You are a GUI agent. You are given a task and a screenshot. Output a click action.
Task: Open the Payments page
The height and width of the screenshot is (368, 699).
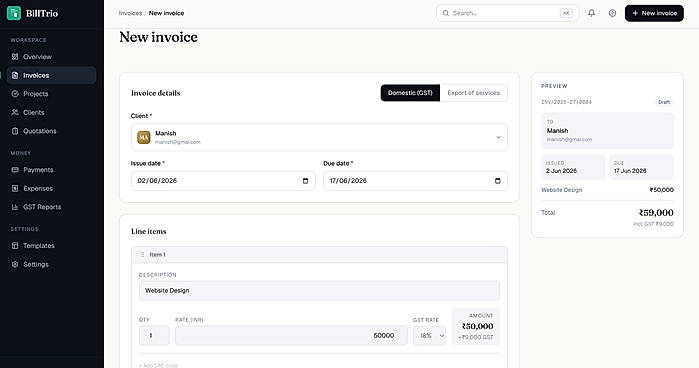click(x=51, y=170)
